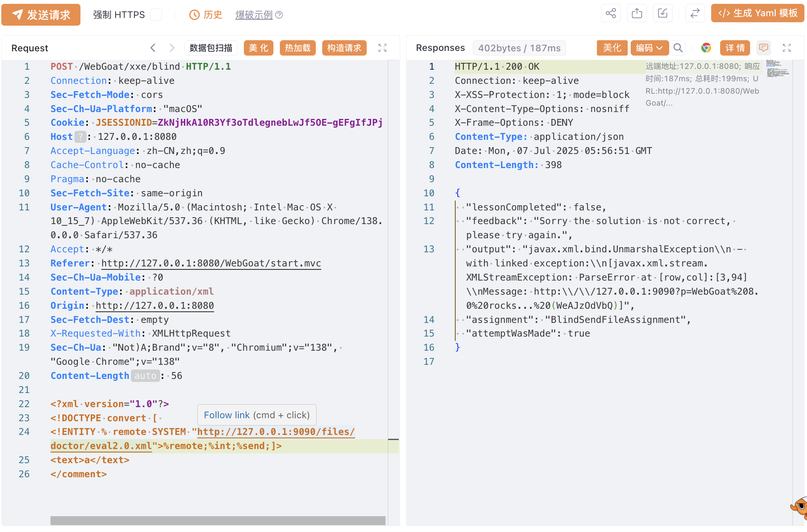Click the "attemptWasMade": true line

click(x=528, y=334)
